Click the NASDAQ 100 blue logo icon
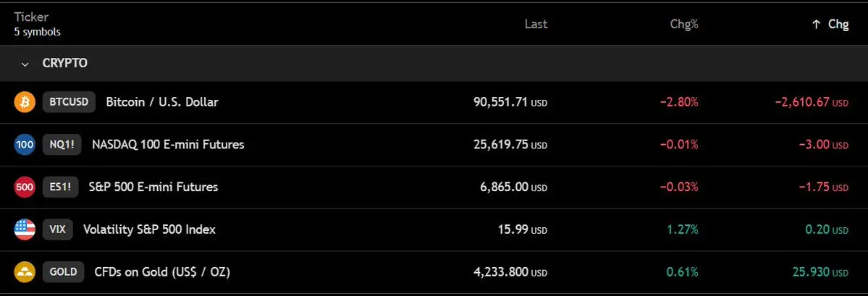Image resolution: width=868 pixels, height=296 pixels. coord(25,145)
